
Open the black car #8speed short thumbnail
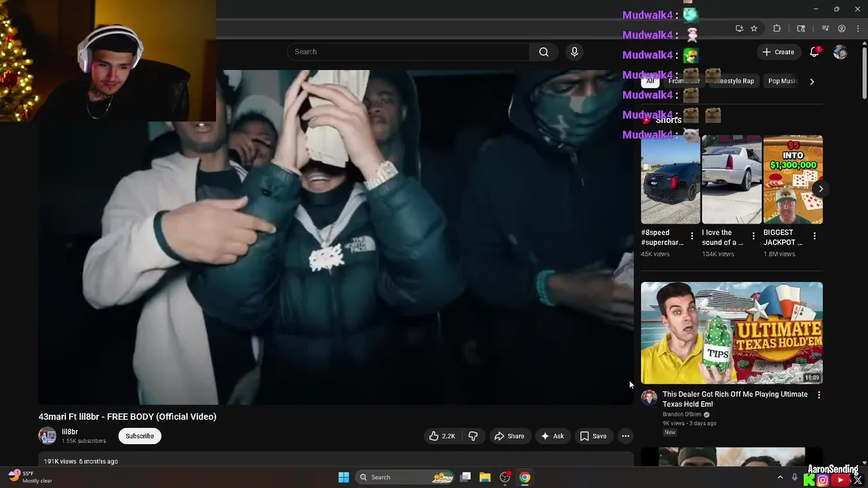point(671,180)
